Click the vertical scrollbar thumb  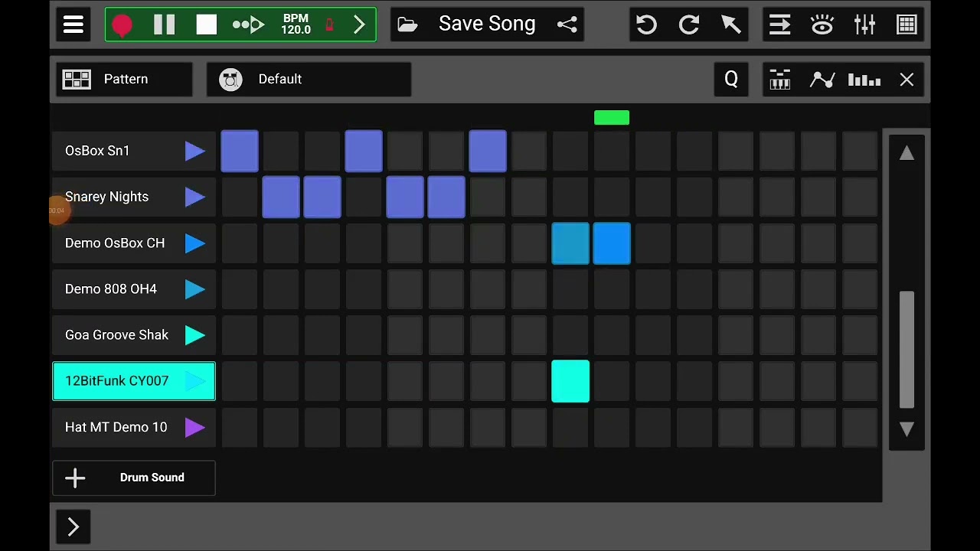click(x=906, y=350)
